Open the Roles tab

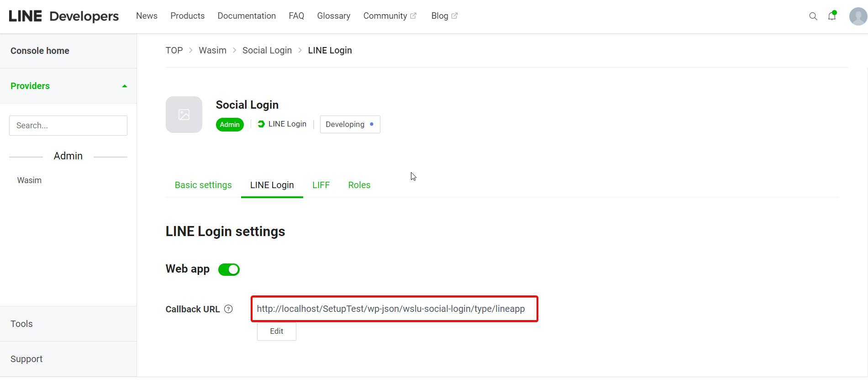pyautogui.click(x=359, y=185)
